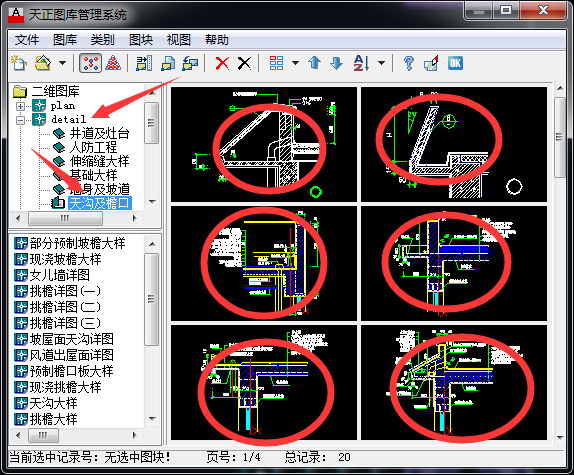
Task: Select the 井道及灶台 category
Action: pos(99,133)
